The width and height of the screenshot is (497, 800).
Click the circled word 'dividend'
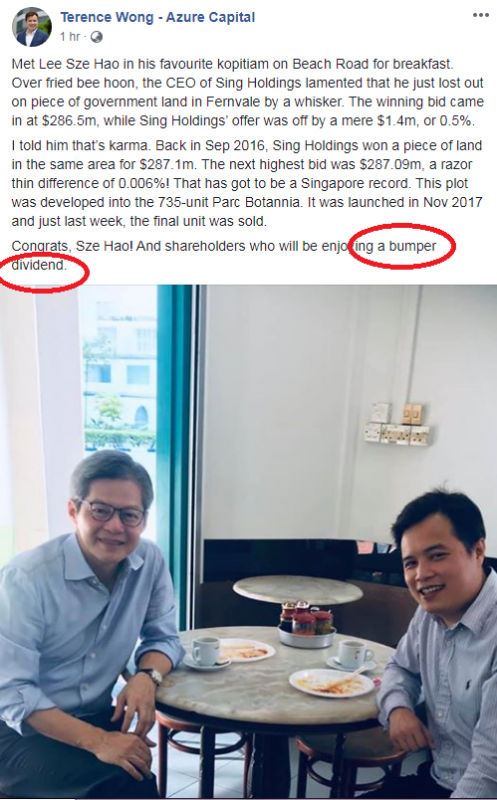pyautogui.click(x=38, y=265)
